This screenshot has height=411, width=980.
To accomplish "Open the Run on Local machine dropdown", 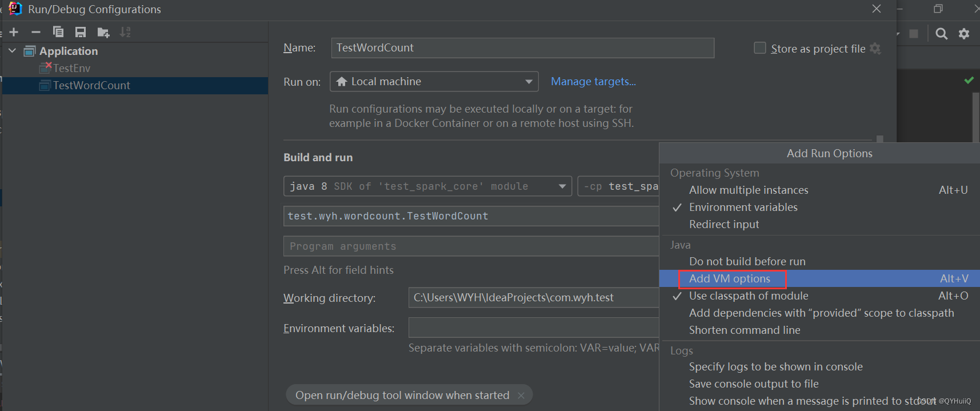I will pyautogui.click(x=434, y=81).
